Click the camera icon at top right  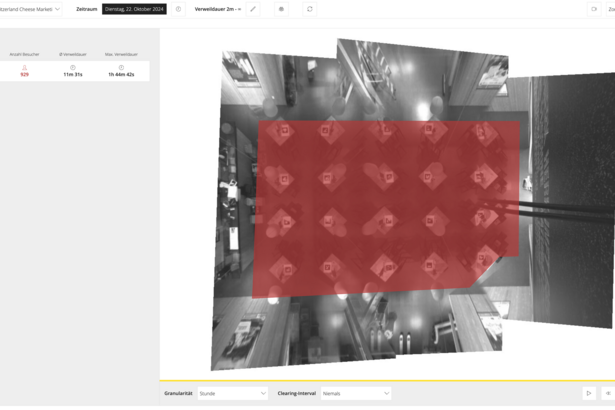(x=594, y=9)
